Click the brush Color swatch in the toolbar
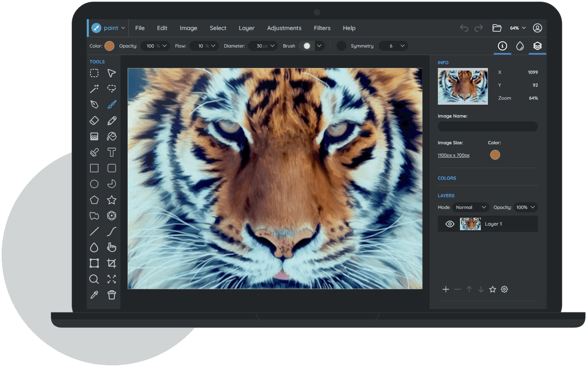588x367 pixels. tap(109, 46)
